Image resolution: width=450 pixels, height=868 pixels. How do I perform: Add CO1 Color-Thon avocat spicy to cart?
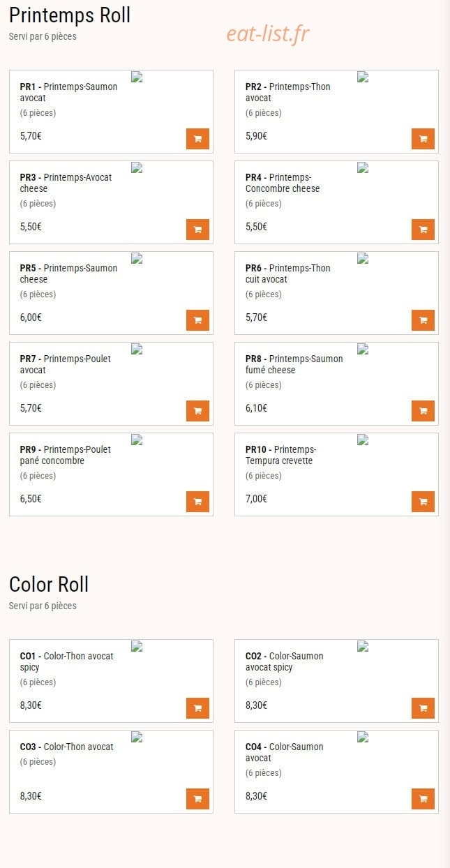coord(197,708)
